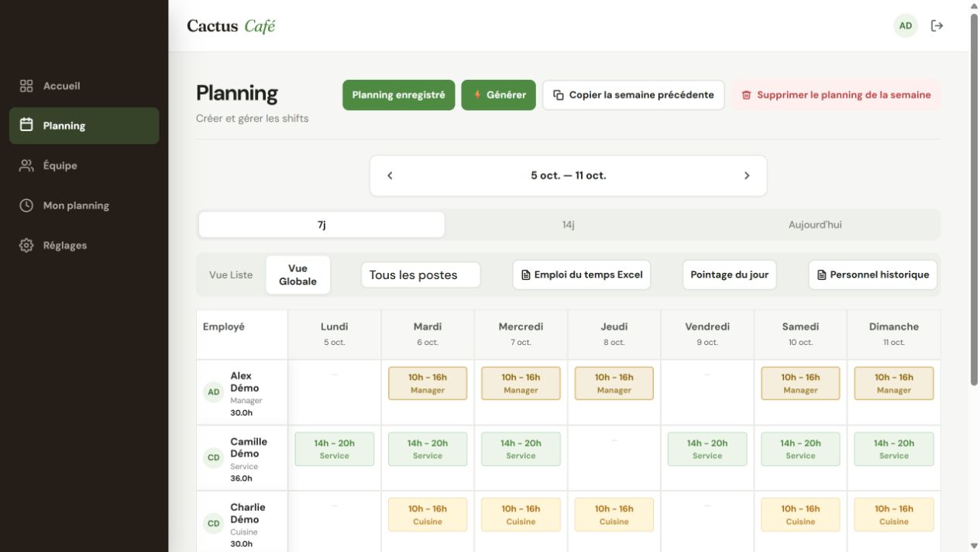Click the Planning enregistré button
The image size is (980, 552).
point(399,95)
